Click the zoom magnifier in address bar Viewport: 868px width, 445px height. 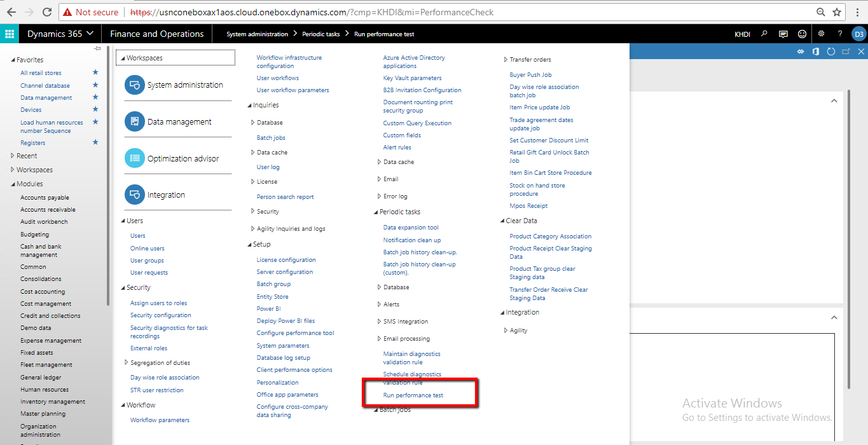coord(821,12)
